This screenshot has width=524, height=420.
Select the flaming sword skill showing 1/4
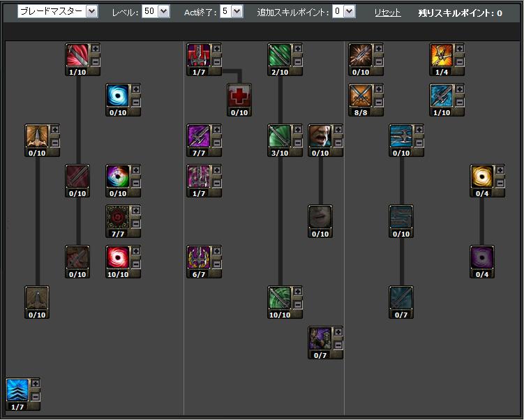441,55
